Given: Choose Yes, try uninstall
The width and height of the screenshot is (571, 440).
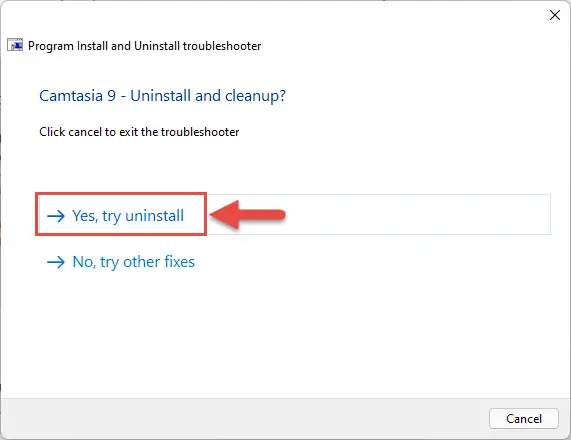Looking at the screenshot, I should tap(128, 216).
